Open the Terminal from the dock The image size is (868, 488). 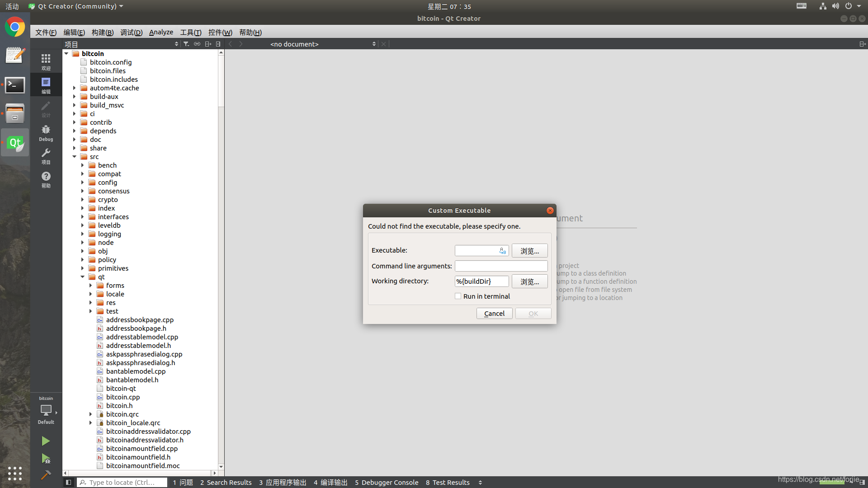click(x=15, y=85)
